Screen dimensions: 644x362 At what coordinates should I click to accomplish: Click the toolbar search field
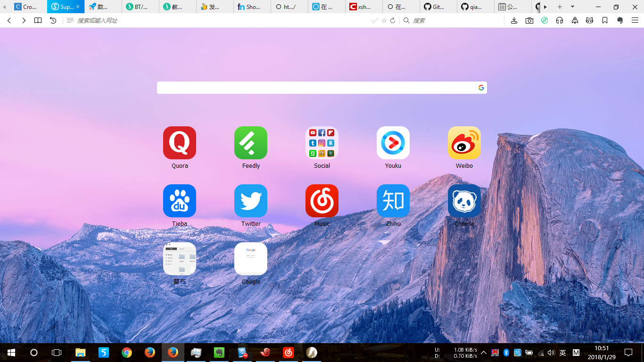[x=453, y=21]
